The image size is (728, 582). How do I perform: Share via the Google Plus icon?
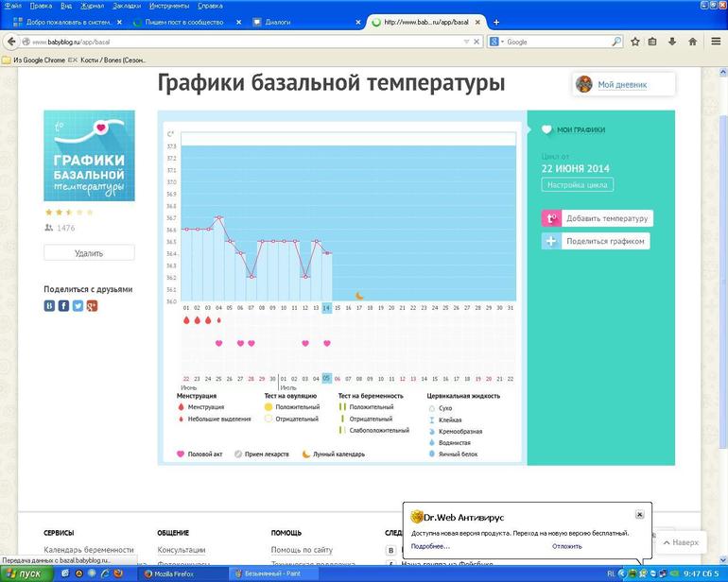pos(92,306)
